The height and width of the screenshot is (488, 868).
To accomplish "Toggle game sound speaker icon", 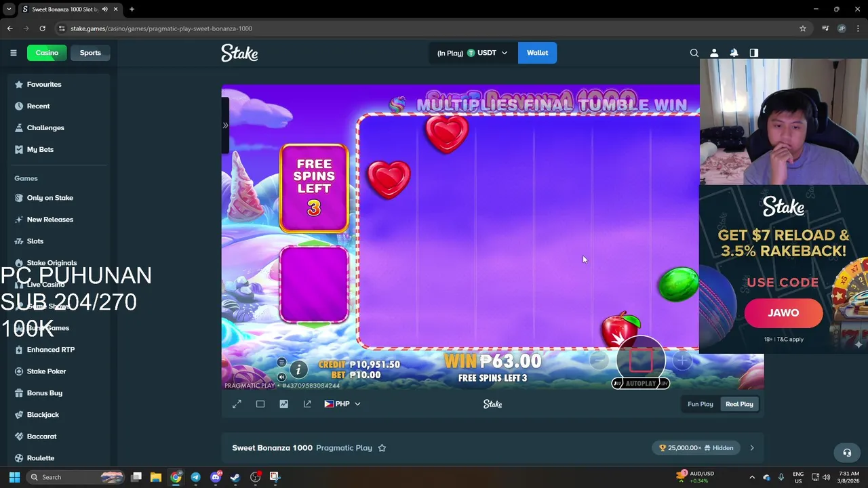I will click(281, 378).
